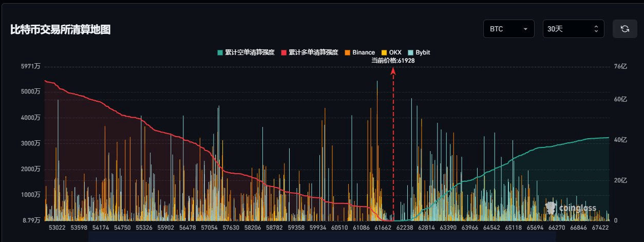
Task: Click the 57630 price axis label
Action: 231,228
